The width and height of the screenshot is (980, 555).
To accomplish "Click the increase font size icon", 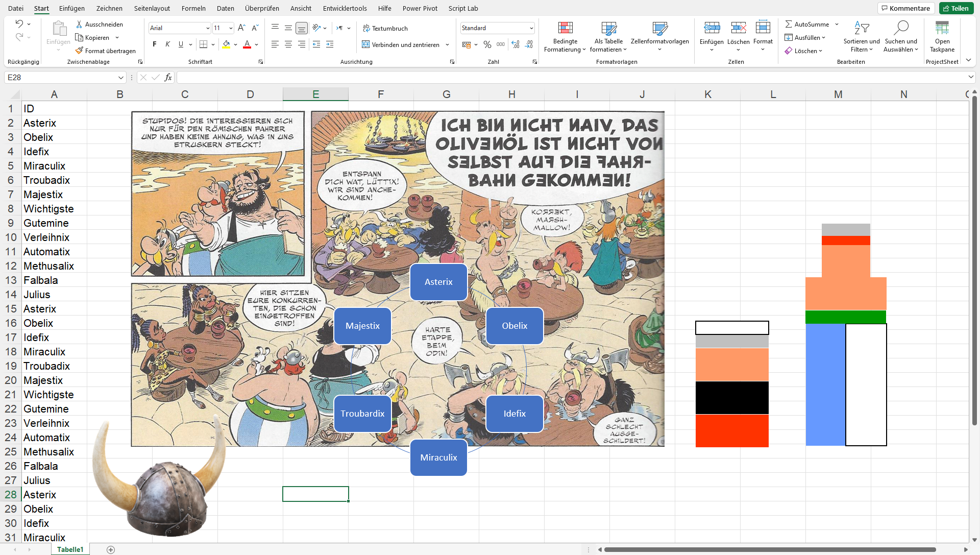I will tap(241, 28).
